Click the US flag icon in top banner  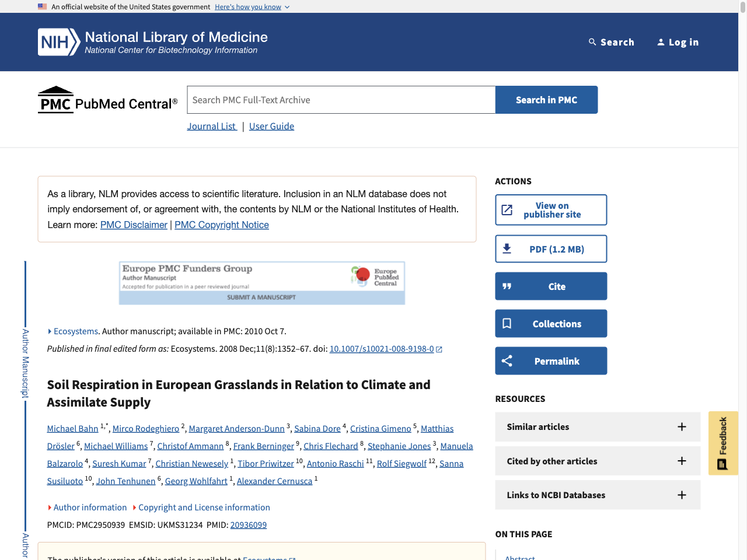click(x=43, y=6)
